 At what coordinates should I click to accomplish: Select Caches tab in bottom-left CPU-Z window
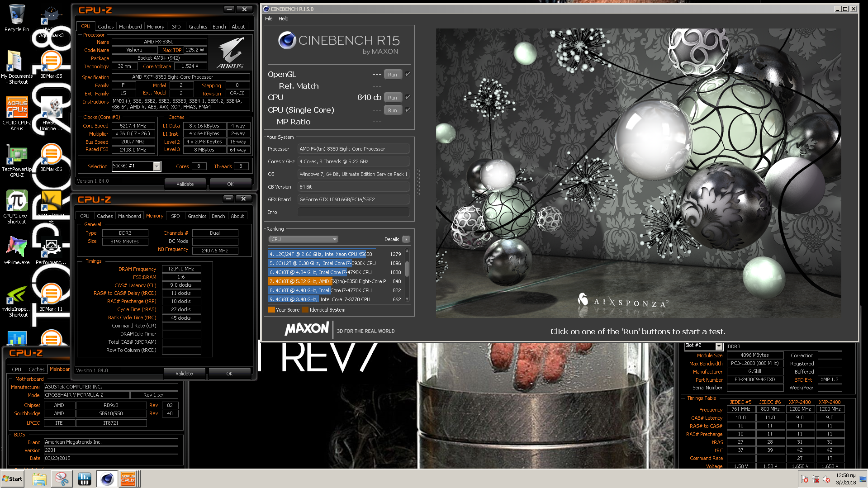pyautogui.click(x=37, y=370)
